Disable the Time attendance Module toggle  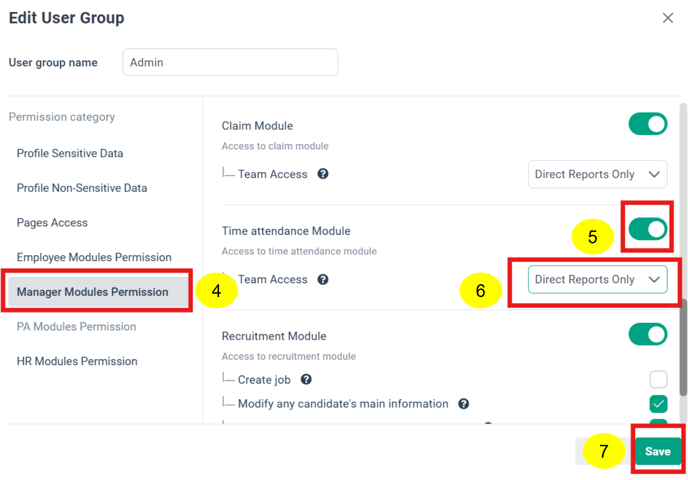648,229
